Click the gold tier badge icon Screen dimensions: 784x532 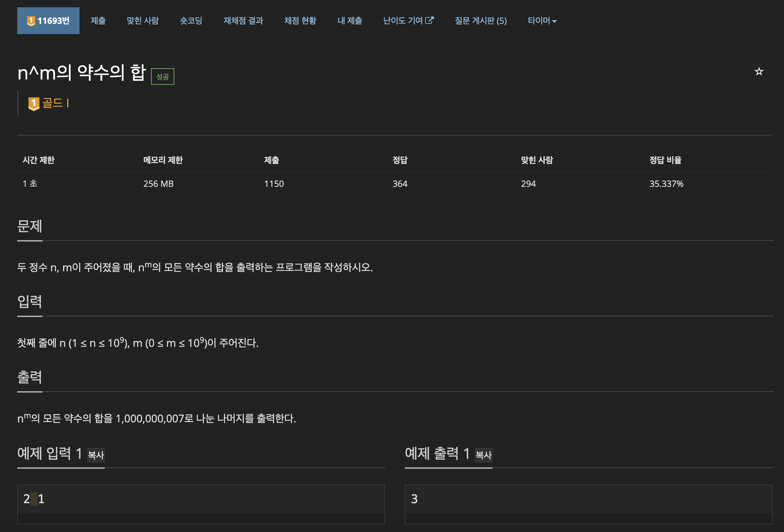click(33, 104)
